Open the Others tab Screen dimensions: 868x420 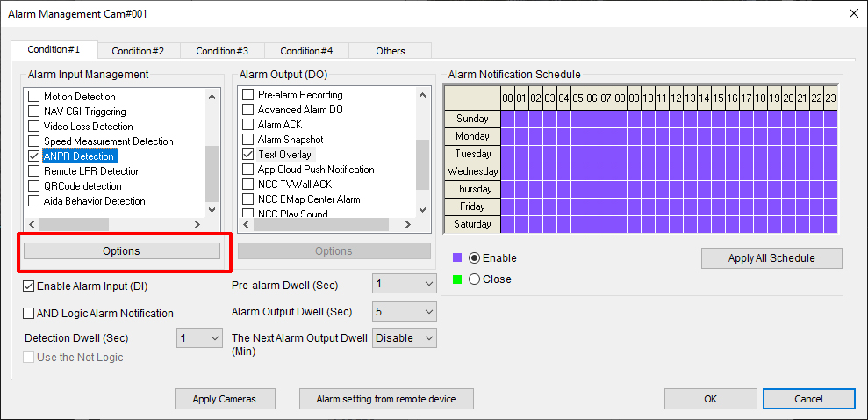pyautogui.click(x=391, y=51)
